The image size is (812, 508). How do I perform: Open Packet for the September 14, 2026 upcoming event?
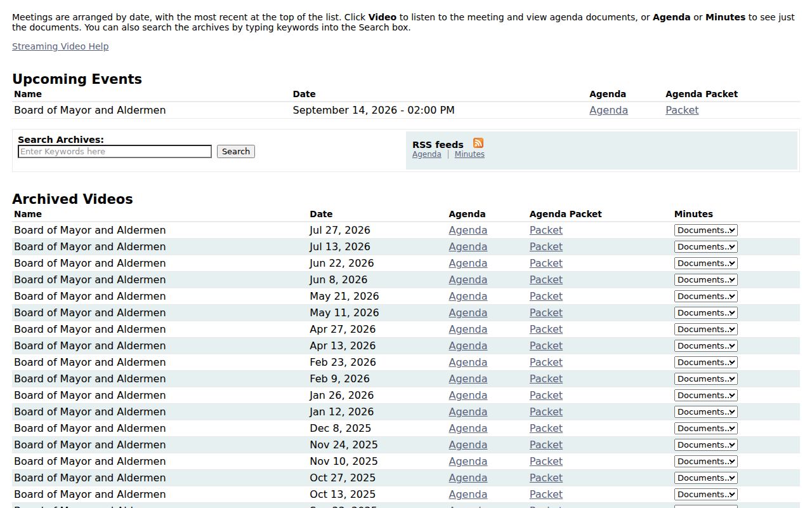[x=682, y=110]
